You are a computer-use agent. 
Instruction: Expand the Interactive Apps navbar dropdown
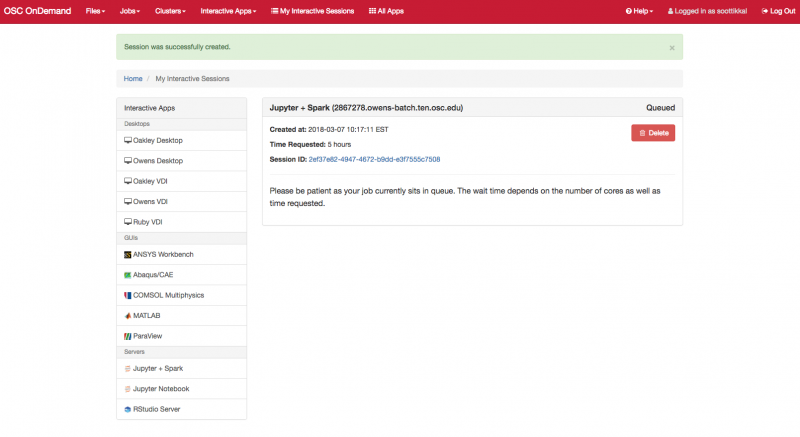(228, 11)
